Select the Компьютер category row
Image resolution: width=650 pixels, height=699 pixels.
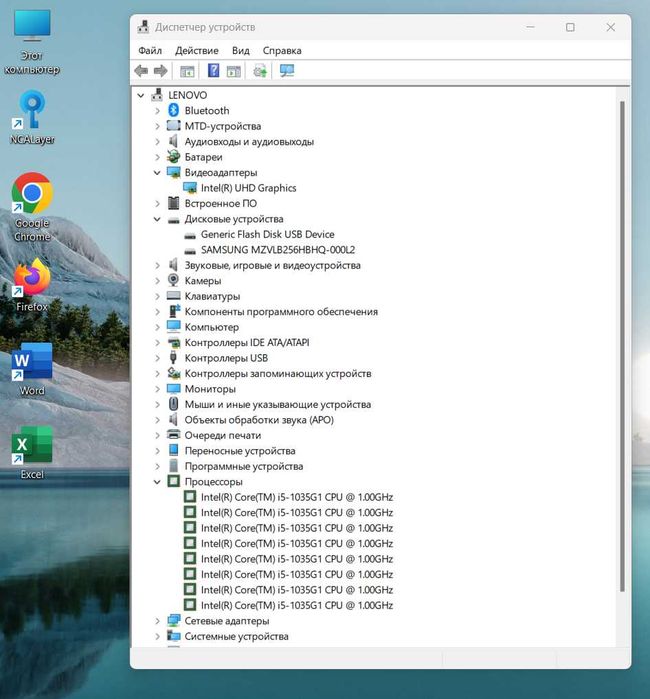[x=212, y=327]
